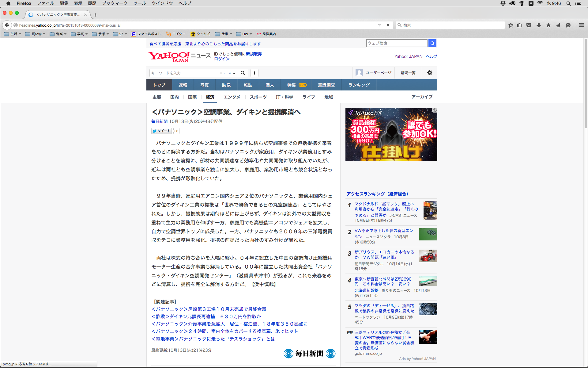Open the Firefox hamburger menu

(x=581, y=25)
